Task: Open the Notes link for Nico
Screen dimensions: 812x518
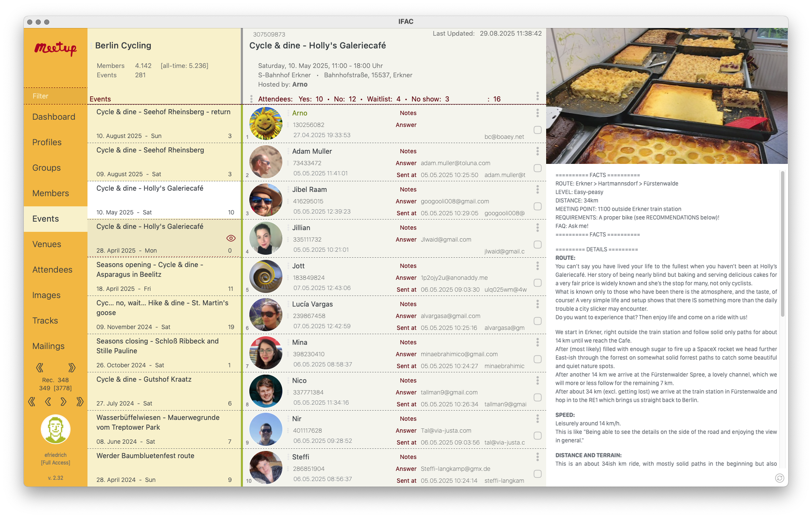Action: coord(408,380)
